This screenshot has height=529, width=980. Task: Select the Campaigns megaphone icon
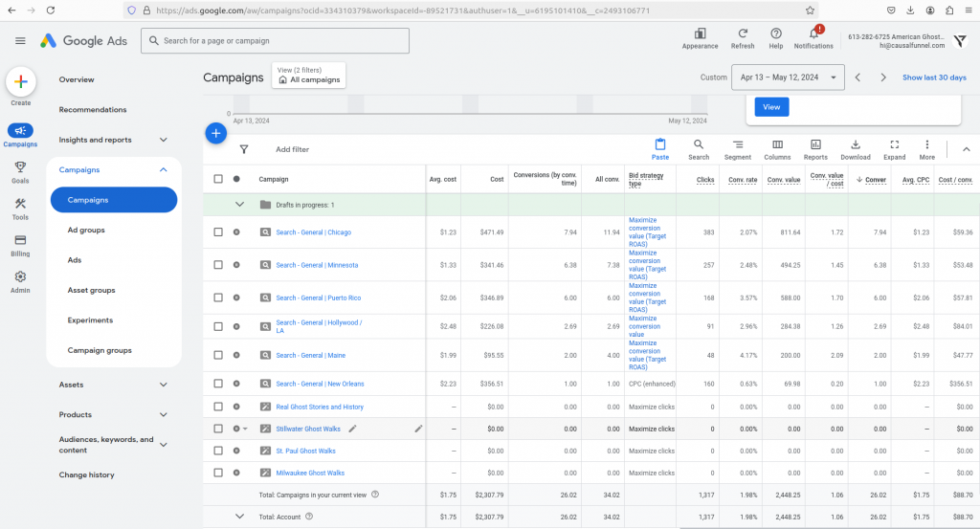pos(21,130)
